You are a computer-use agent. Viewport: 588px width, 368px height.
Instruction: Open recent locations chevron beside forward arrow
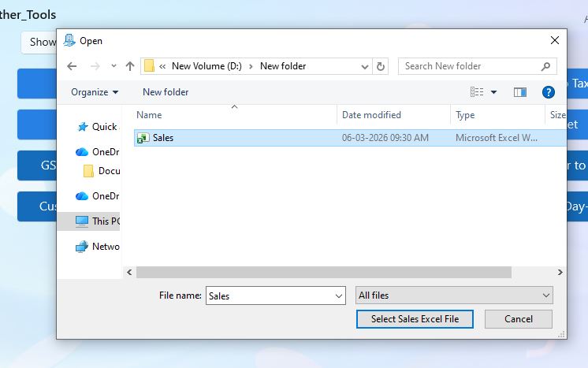(x=114, y=66)
